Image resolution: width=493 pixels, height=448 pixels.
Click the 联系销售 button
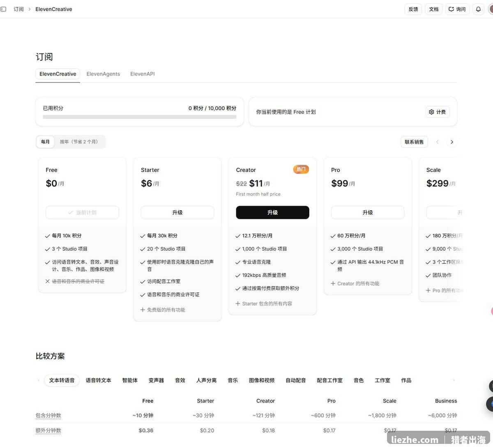pyautogui.click(x=414, y=142)
